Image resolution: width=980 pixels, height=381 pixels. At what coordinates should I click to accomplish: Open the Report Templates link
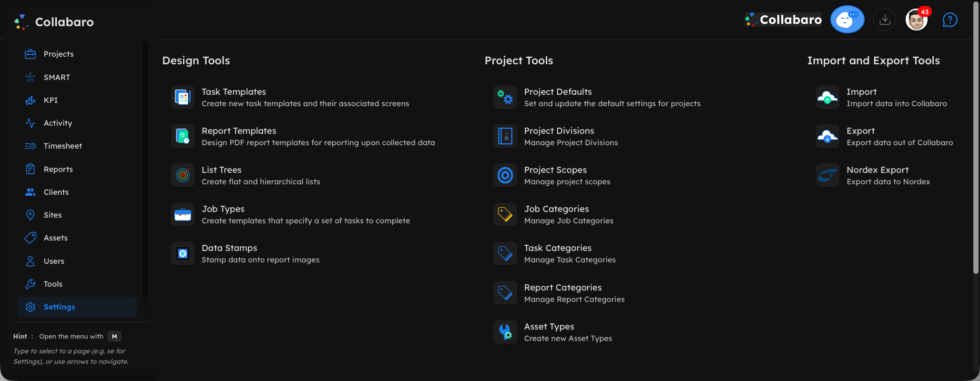point(239,131)
